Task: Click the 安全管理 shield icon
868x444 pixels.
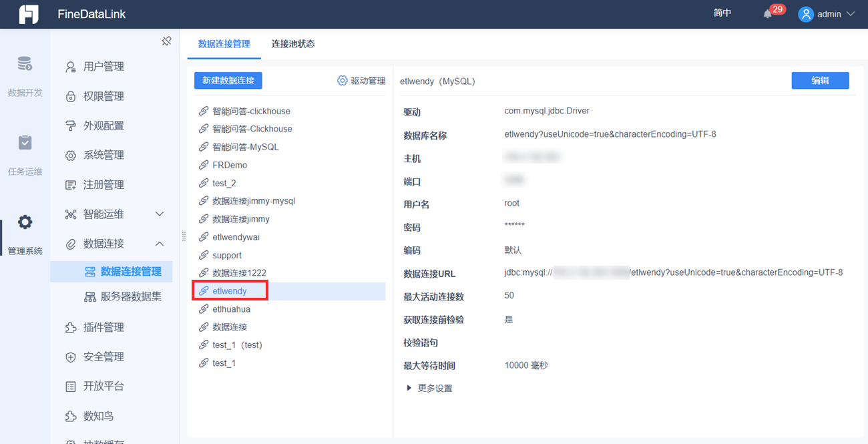Action: pos(70,357)
